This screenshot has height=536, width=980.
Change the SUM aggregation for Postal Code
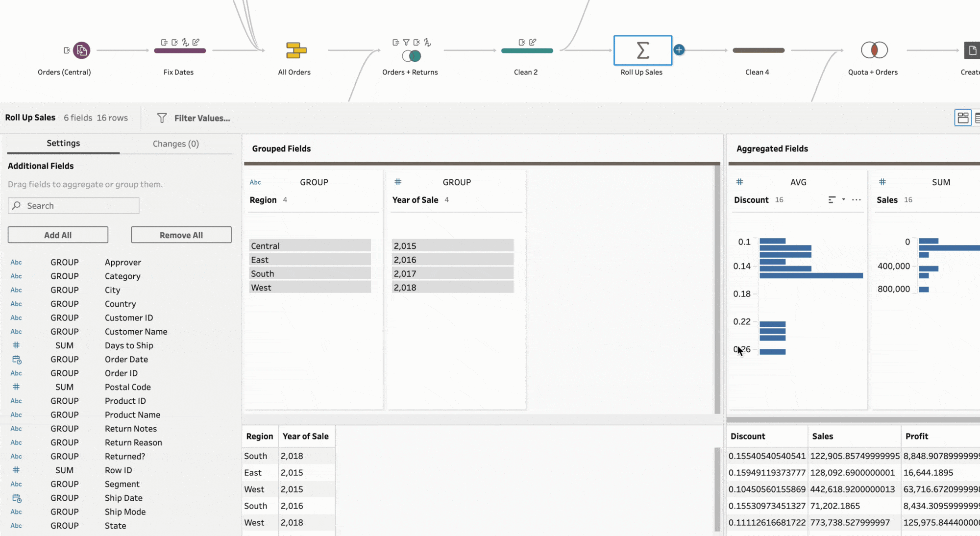[x=64, y=387]
